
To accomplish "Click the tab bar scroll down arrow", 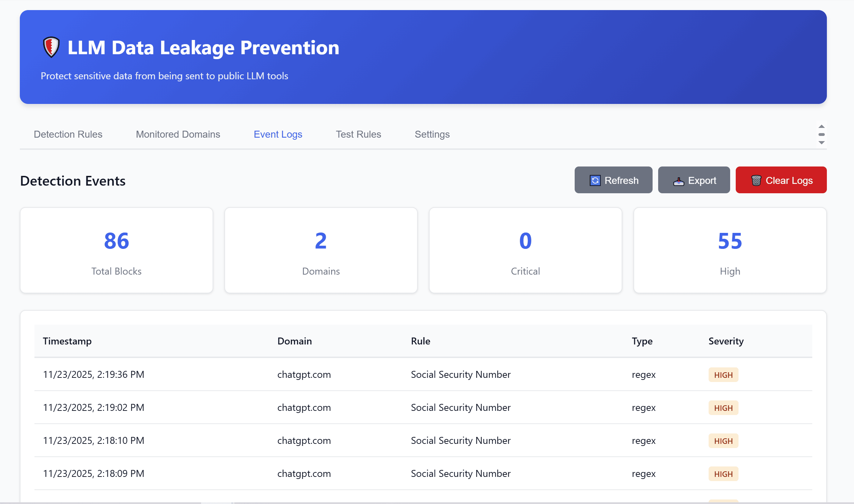I will coord(821,143).
